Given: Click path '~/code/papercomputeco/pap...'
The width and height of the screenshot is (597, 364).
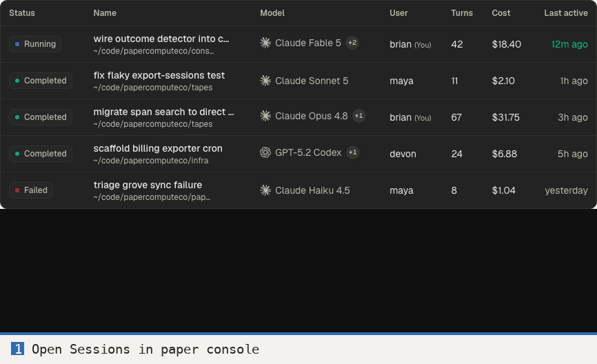Looking at the screenshot, I should coord(152,197).
